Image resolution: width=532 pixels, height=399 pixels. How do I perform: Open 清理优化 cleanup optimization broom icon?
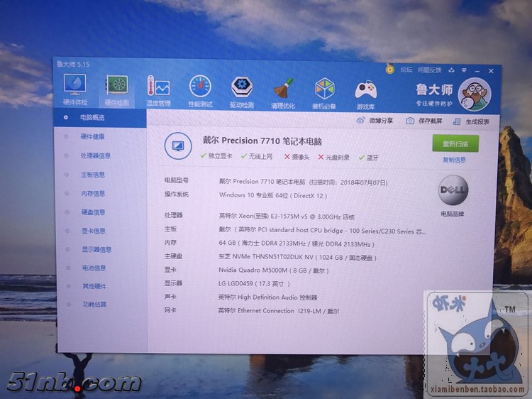tap(283, 93)
